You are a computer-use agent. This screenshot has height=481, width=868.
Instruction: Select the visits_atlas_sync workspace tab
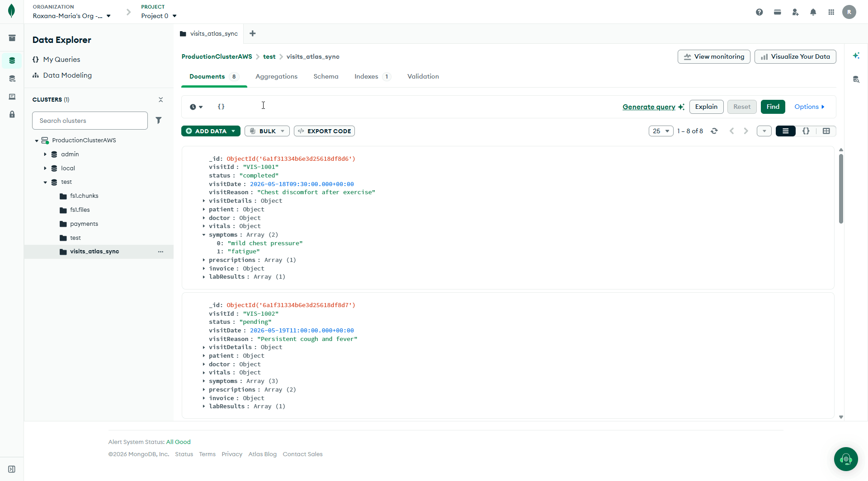click(x=209, y=33)
